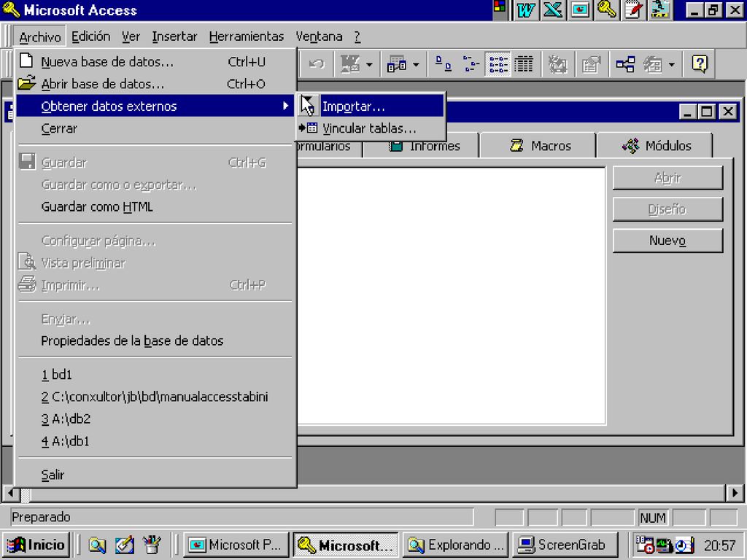Choose Propiedades de la base de datos
Viewport: 747px width, 560px height.
[155, 341]
